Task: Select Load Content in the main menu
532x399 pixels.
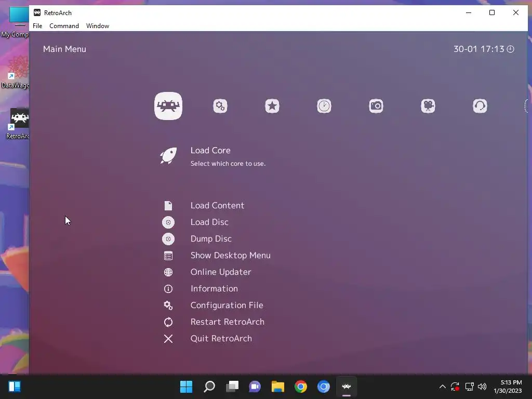Action: [218, 206]
